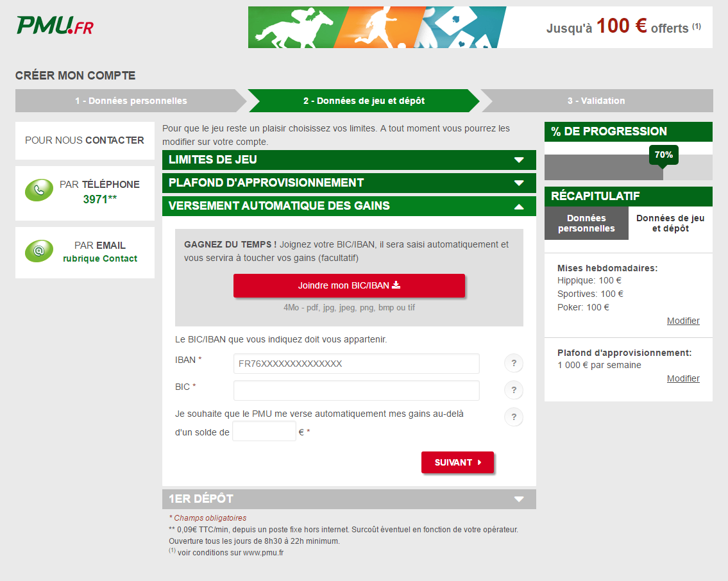Screen dimensions: 728x581
Task: Open help for automatic winnings payout threshold
Action: 513,417
